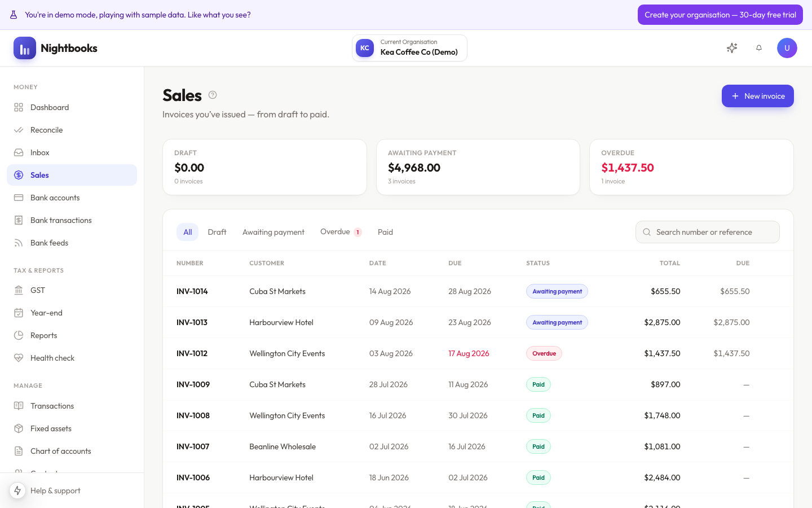Click Harbourview Hotel in INV-1006 row
812x508 pixels.
point(281,478)
